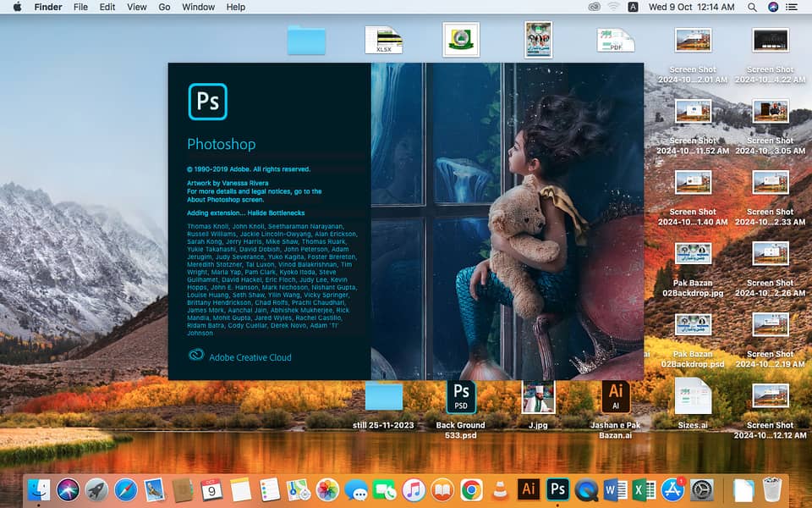This screenshot has height=508, width=812.
Task: Open Photoshop from the dock
Action: 557,489
